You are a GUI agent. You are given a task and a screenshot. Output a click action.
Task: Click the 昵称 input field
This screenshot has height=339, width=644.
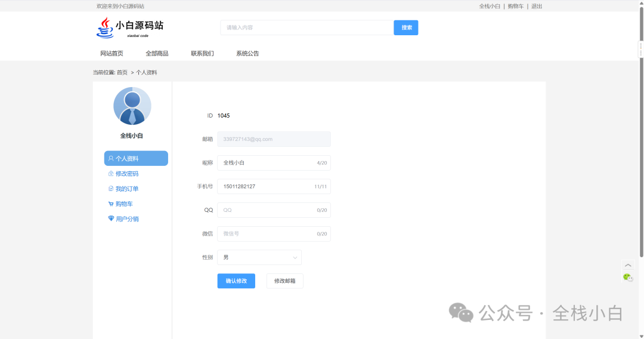click(274, 163)
